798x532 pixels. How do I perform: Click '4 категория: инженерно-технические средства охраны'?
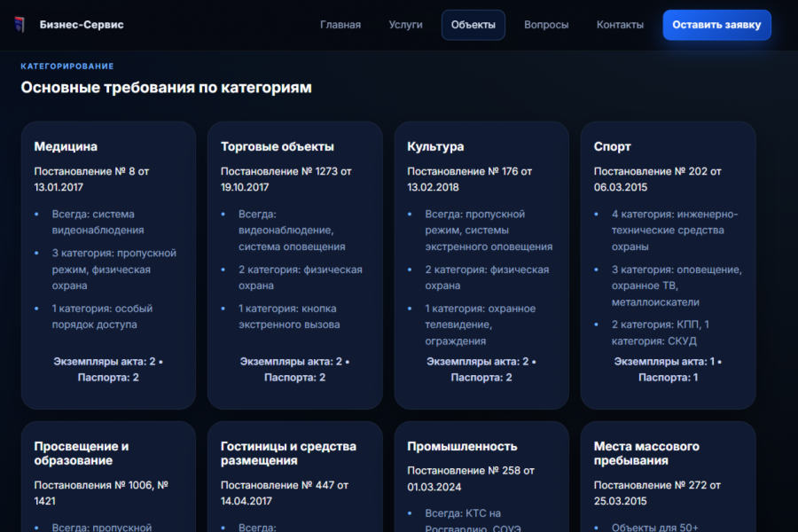675,231
